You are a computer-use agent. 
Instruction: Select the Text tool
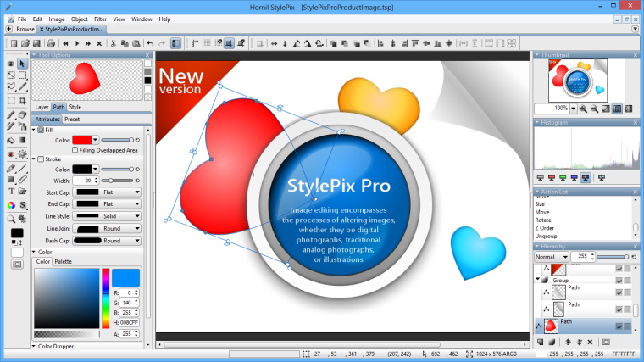pyautogui.click(x=11, y=191)
